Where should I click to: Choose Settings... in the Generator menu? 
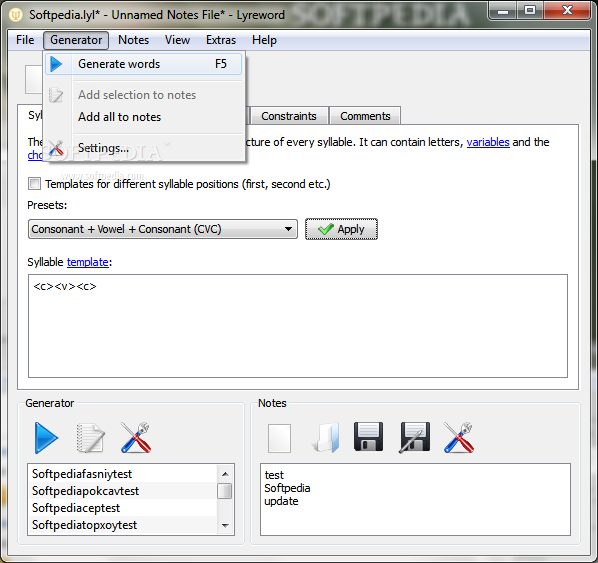click(143, 148)
